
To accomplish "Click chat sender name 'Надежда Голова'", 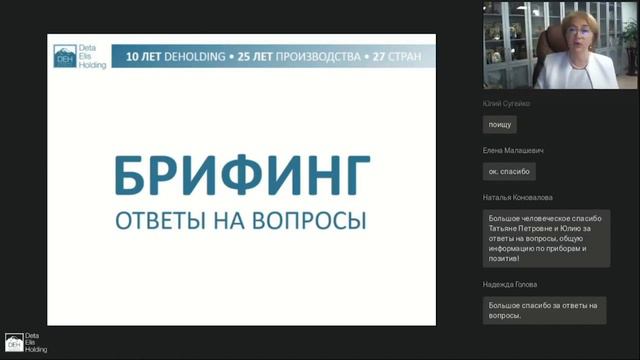I will click(510, 284).
